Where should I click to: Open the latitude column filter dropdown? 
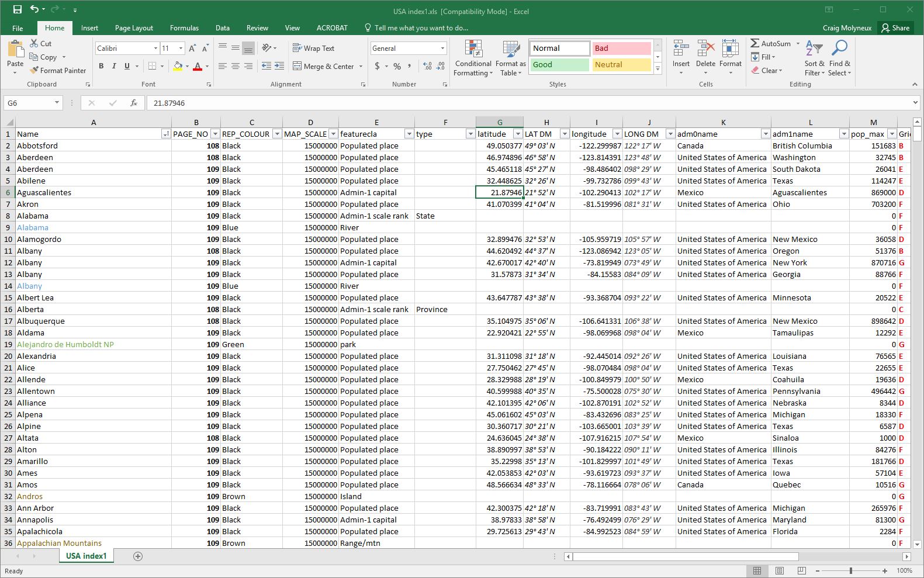click(517, 134)
